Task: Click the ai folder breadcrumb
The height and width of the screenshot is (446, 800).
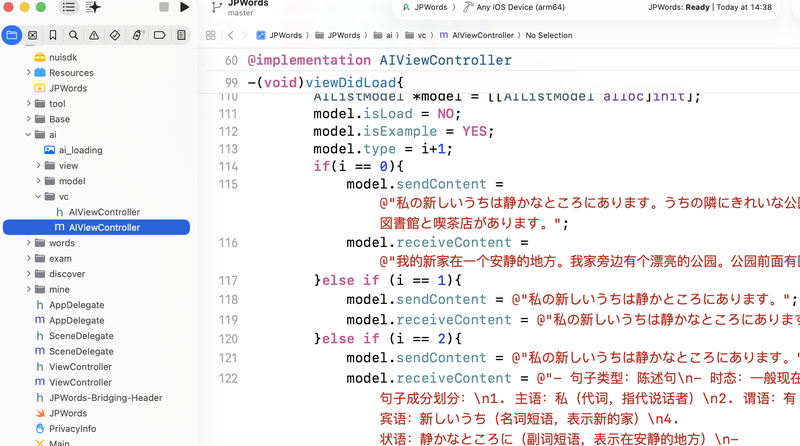Action: [383, 35]
